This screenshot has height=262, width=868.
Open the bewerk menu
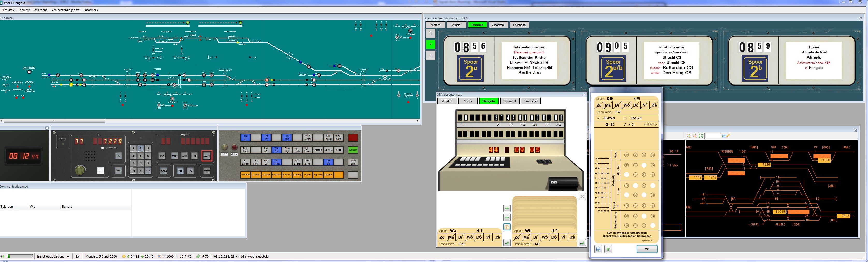(x=25, y=10)
